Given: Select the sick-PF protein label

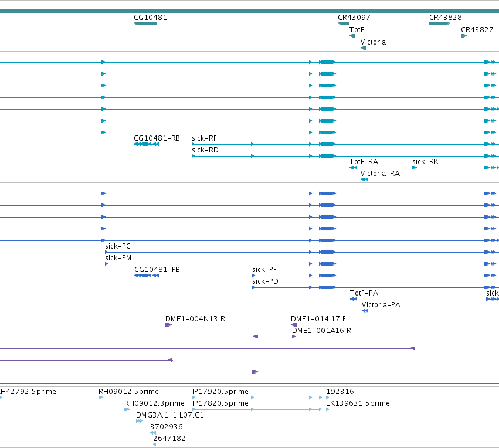Looking at the screenshot, I should point(264,270).
